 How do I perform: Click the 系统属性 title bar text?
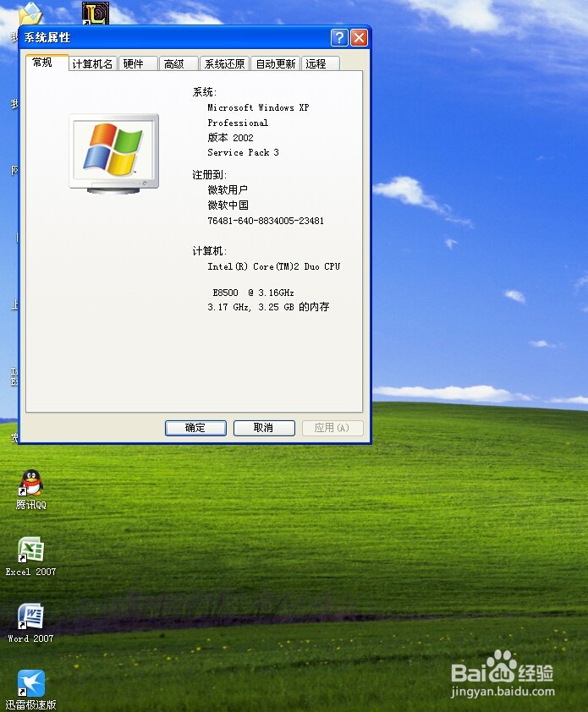47,38
